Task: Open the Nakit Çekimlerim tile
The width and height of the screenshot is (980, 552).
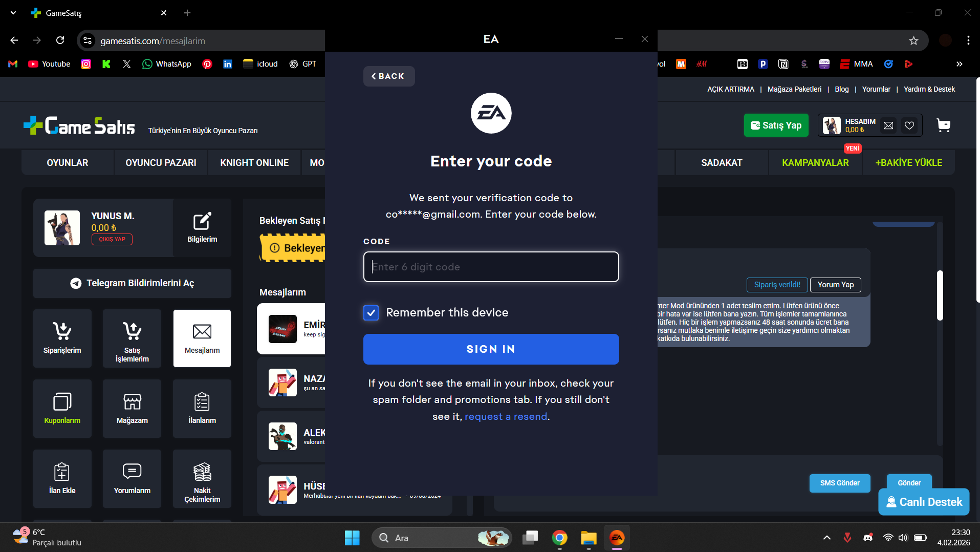Action: pos(202,479)
